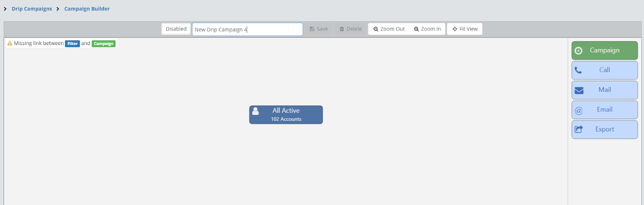Go back to Drip Campaigns breadcrumb
The width and height of the screenshot is (644, 205).
(32, 9)
